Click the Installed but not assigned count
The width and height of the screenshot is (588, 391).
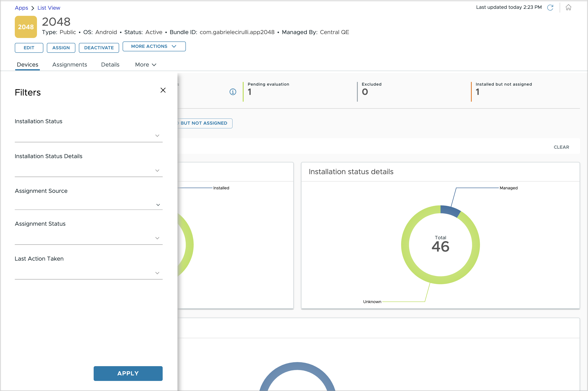tap(478, 92)
